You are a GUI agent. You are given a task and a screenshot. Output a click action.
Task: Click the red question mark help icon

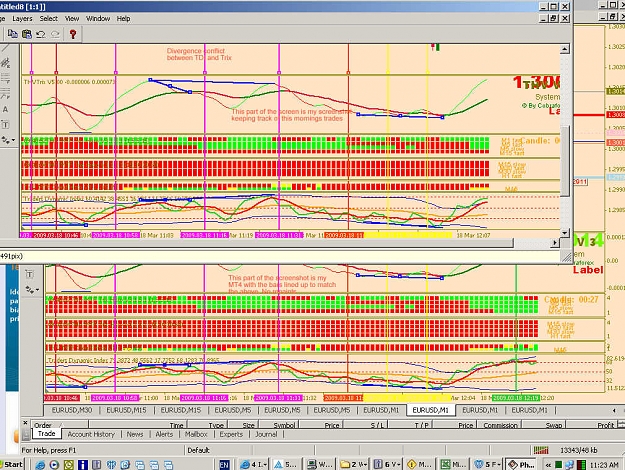[73, 34]
